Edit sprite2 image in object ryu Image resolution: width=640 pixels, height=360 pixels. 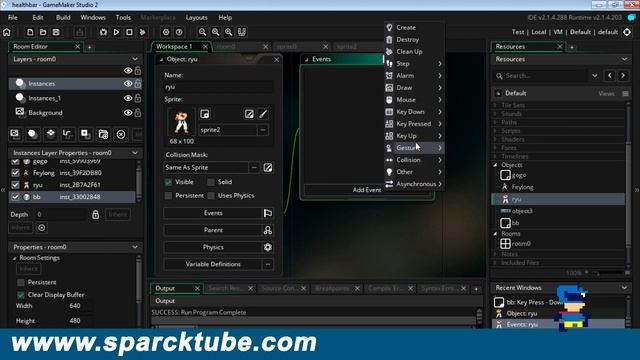click(249, 114)
